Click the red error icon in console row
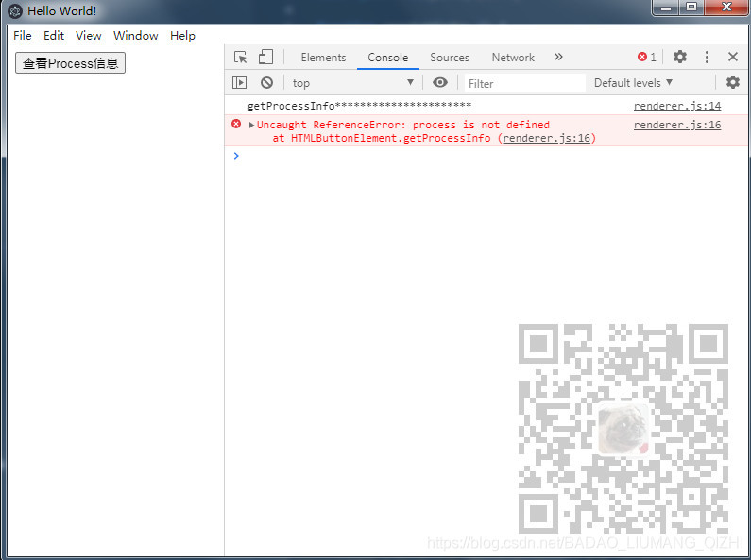This screenshot has height=560, width=751. tap(236, 124)
